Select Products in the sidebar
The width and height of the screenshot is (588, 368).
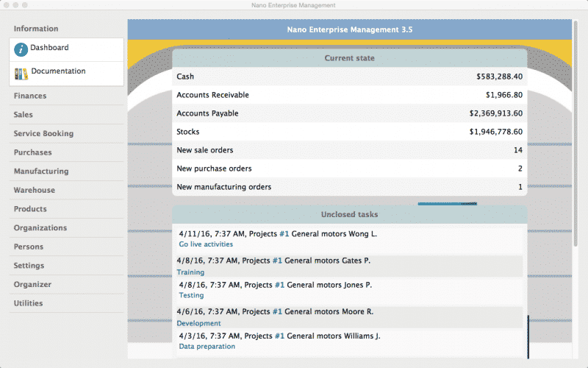pyautogui.click(x=30, y=209)
